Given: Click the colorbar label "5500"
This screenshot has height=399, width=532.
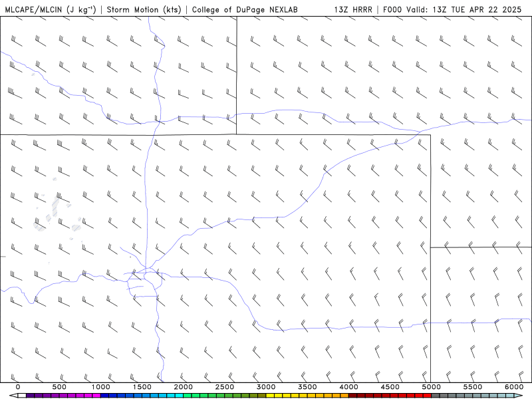Looking at the screenshot, I should click(x=473, y=387).
